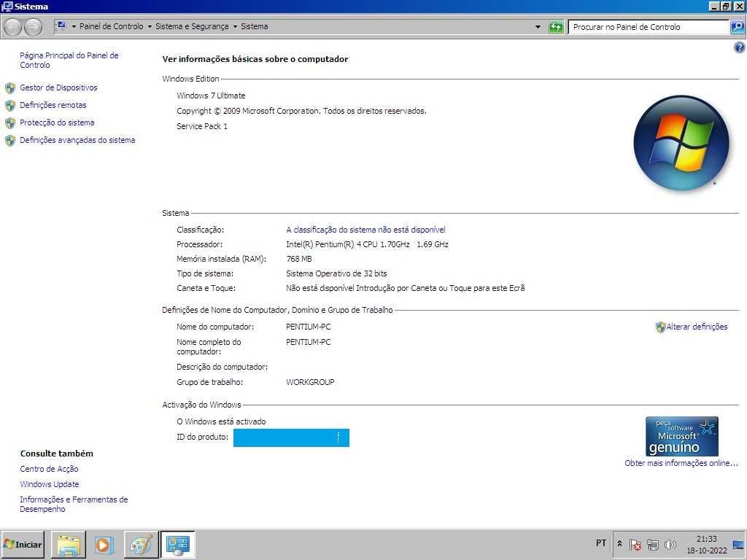The width and height of the screenshot is (747, 560).
Task: Click Alterar definições link
Action: click(x=697, y=327)
